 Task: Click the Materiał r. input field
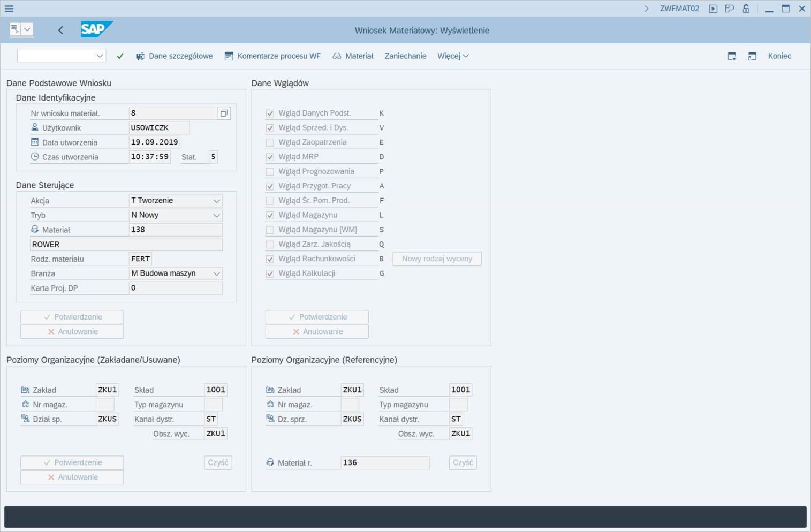point(384,463)
